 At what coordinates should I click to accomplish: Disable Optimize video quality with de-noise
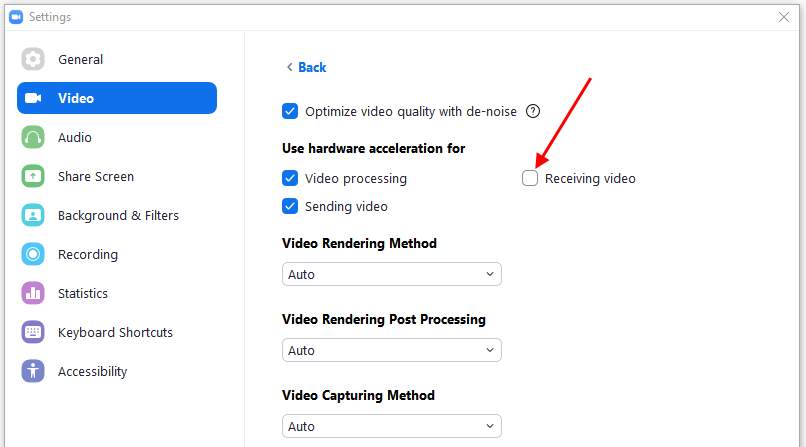(290, 111)
